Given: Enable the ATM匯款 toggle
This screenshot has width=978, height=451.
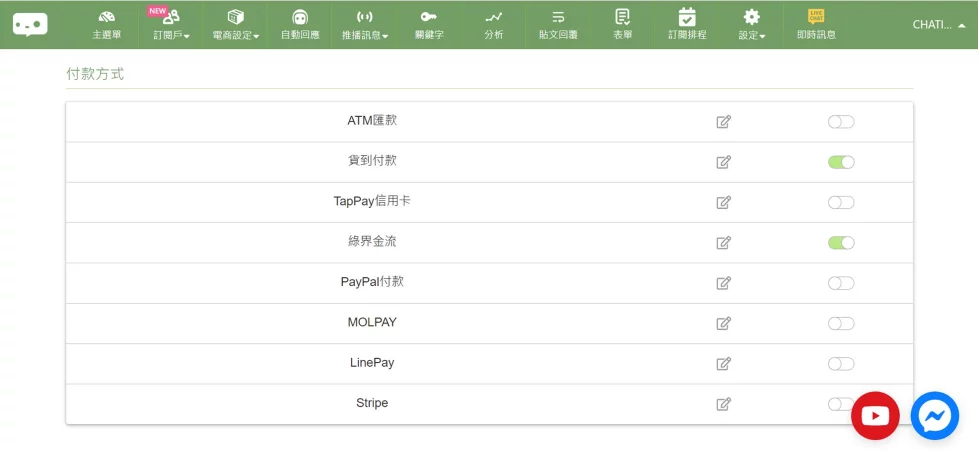Looking at the screenshot, I should point(841,122).
